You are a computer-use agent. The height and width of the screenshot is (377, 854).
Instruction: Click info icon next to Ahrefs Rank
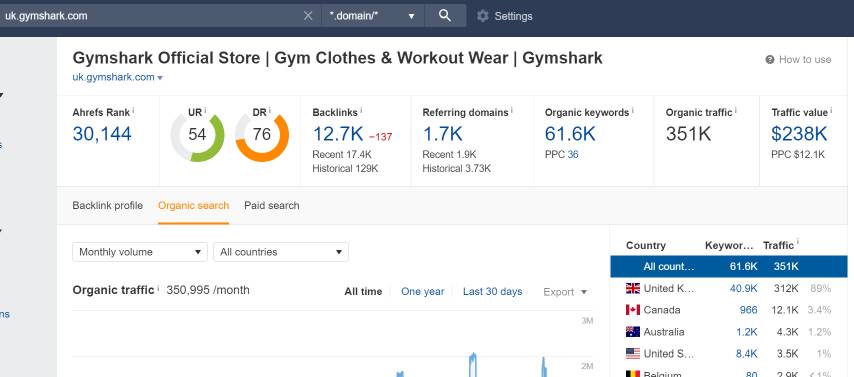[133, 110]
